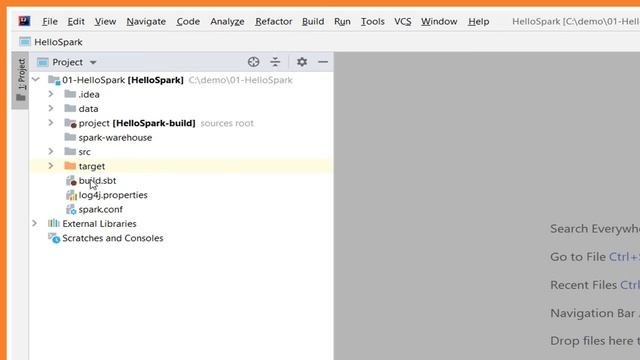This screenshot has height=360, width=640.
Task: Click the HelloSpark navigation bar breadcrumb
Action: (58, 42)
